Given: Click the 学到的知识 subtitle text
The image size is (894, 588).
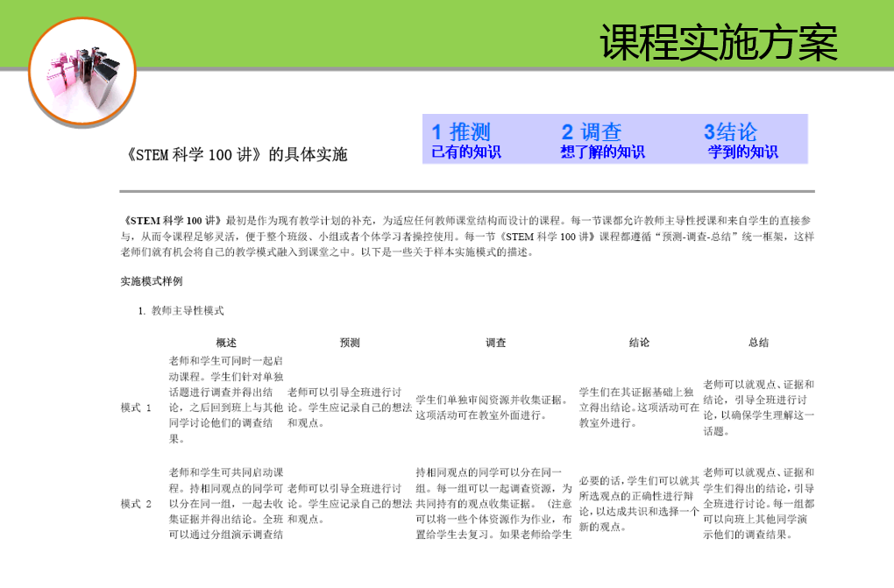Looking at the screenshot, I should coord(742,152).
